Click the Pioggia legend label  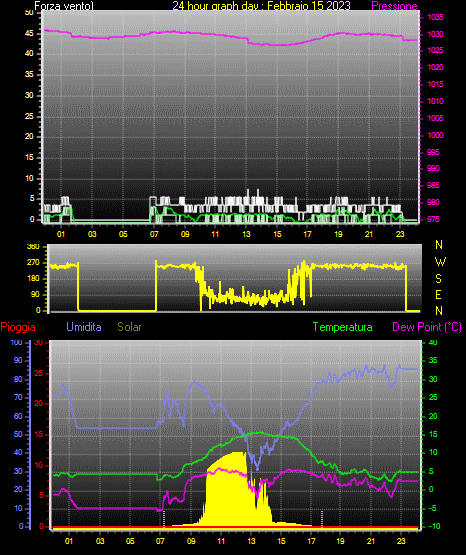click(x=18, y=327)
